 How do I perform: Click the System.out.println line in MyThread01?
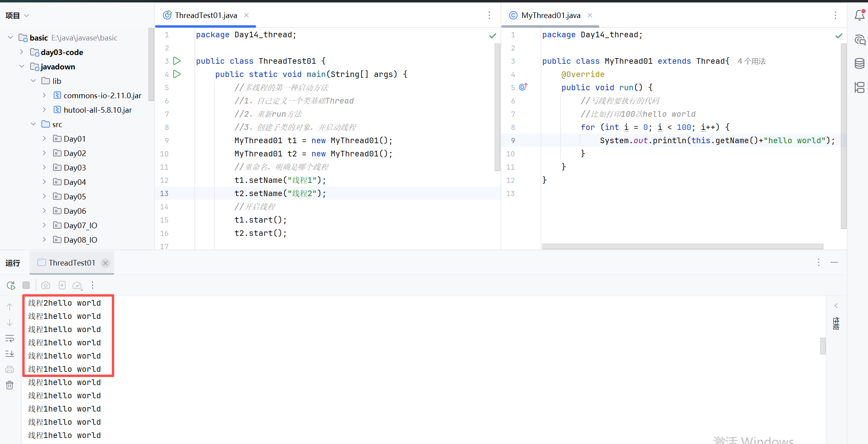[x=717, y=140]
